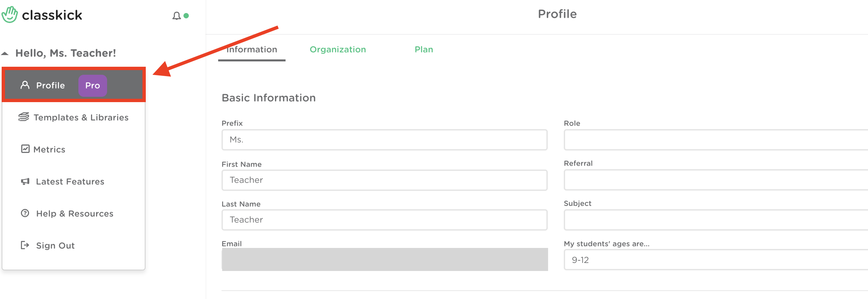868x299 pixels.
Task: Click the Profile person icon
Action: tap(25, 85)
